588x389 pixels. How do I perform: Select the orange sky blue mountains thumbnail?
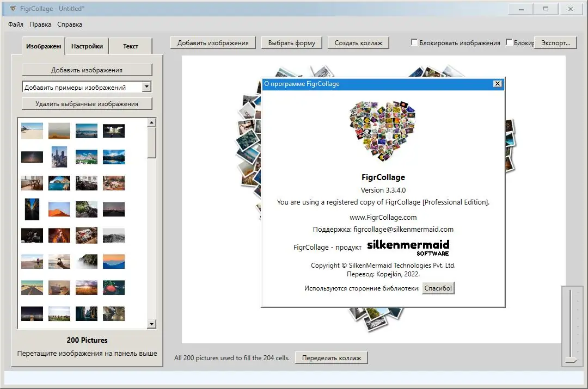114,261
